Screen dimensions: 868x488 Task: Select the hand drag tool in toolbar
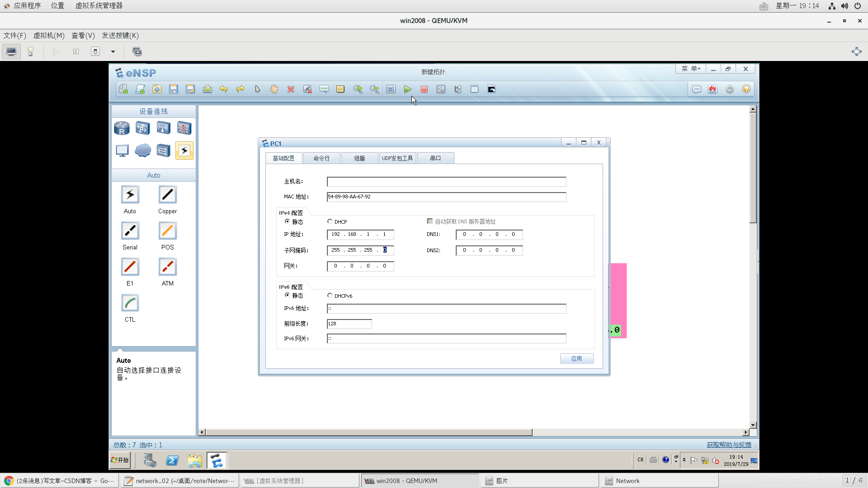tap(274, 89)
